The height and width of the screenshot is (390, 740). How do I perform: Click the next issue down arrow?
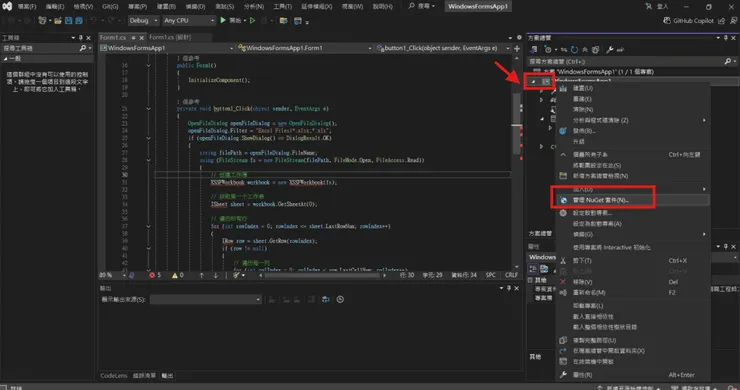coord(216,275)
